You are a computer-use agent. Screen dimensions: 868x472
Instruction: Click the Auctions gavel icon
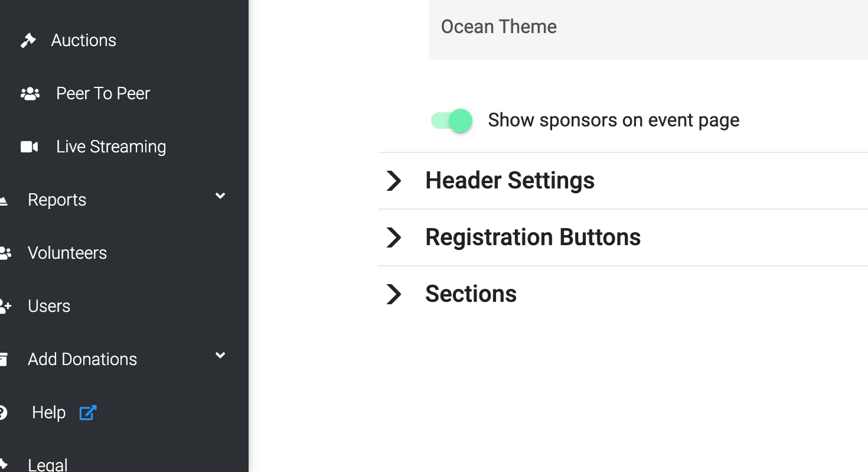click(x=28, y=40)
